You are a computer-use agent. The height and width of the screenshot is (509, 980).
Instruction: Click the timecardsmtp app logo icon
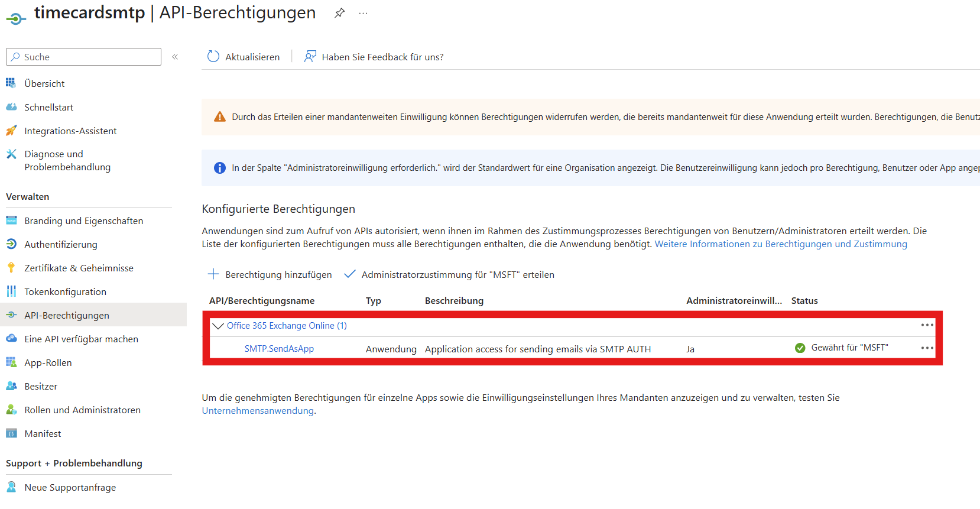(16, 19)
